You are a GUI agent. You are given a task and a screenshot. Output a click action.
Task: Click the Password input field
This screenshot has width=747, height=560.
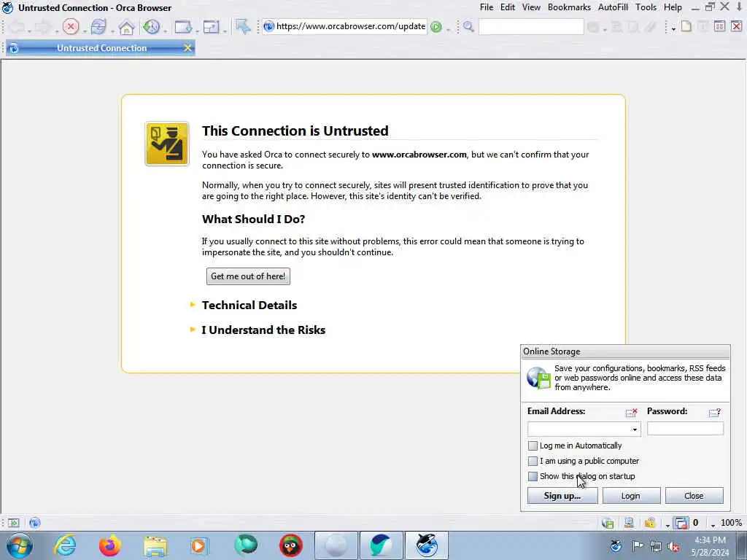tap(685, 429)
